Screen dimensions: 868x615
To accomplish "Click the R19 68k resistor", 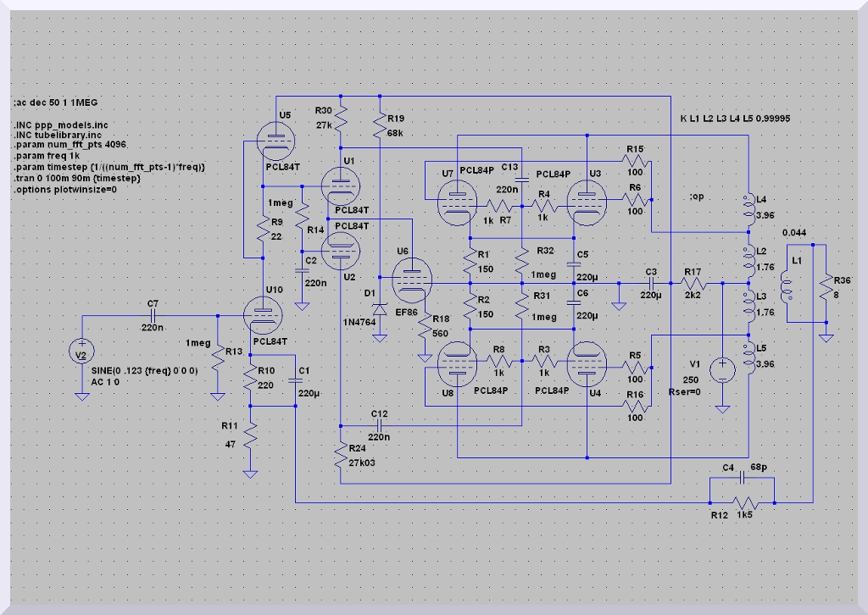I will 380,127.
